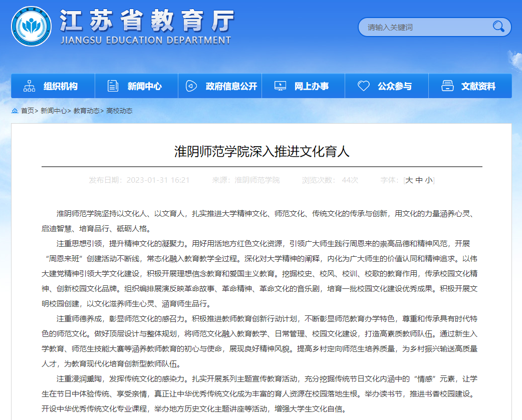
Task: Click the magnifier search icon
Action: pos(498,27)
